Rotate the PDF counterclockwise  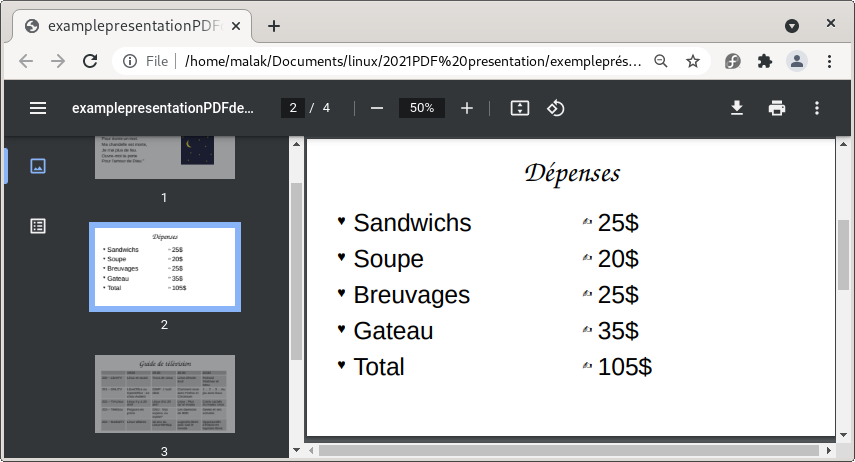pos(556,108)
